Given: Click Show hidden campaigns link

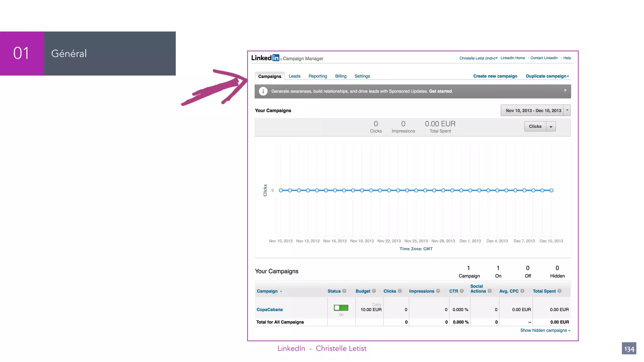Looking at the screenshot, I should tap(545, 330).
